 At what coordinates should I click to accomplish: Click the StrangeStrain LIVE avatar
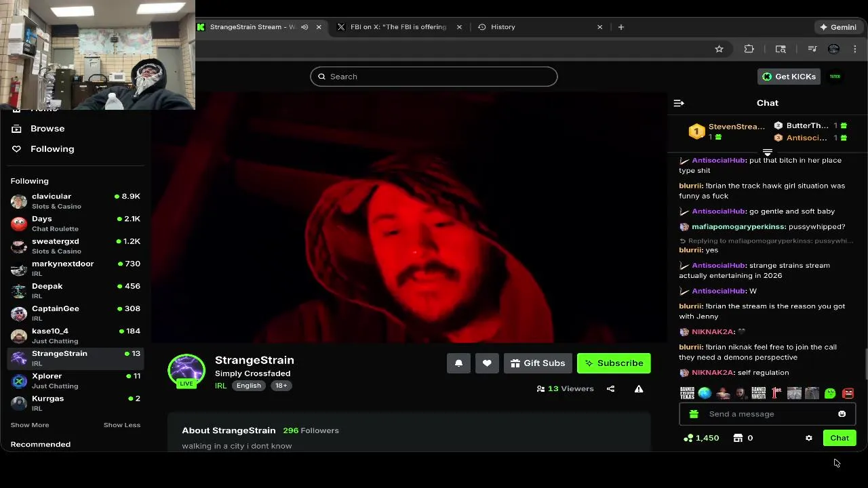point(186,371)
